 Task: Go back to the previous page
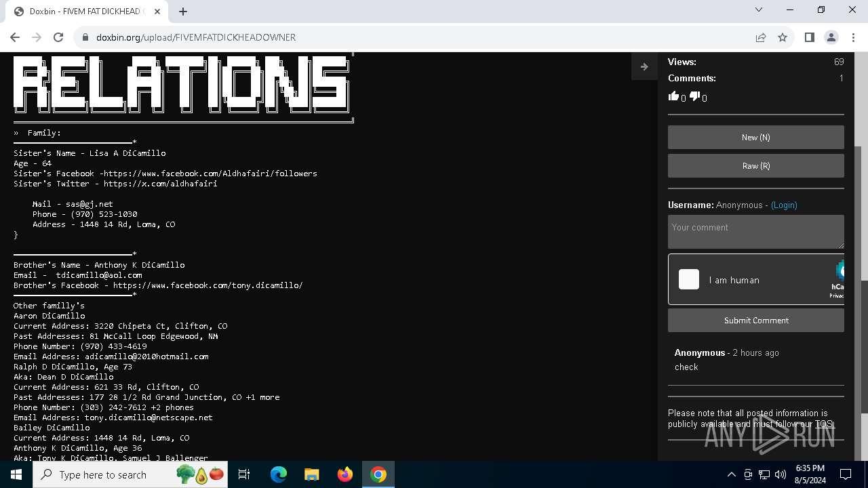coord(15,37)
